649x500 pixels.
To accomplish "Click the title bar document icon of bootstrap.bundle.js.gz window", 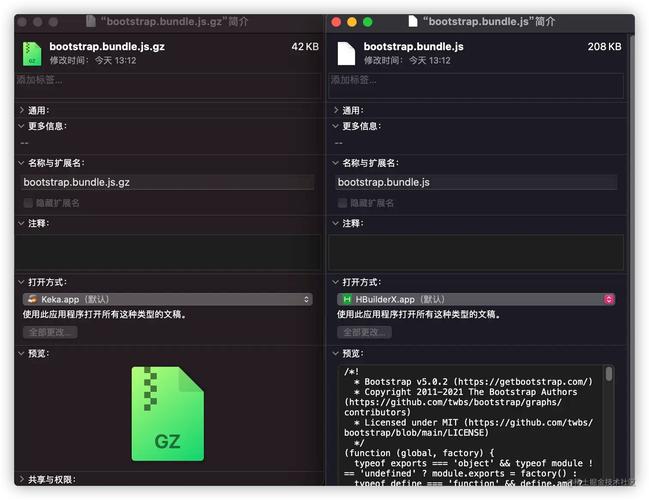I will click(x=91, y=21).
